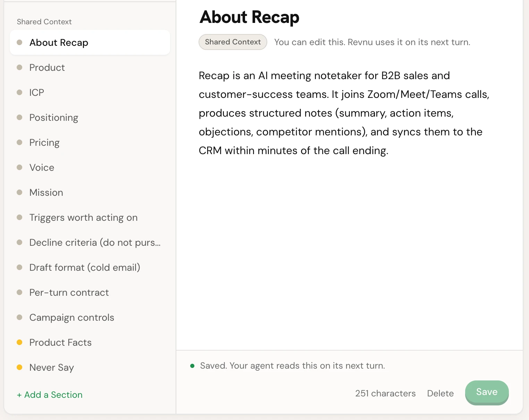Image resolution: width=529 pixels, height=420 pixels.
Task: Go to the Pricing section
Action: click(90, 142)
